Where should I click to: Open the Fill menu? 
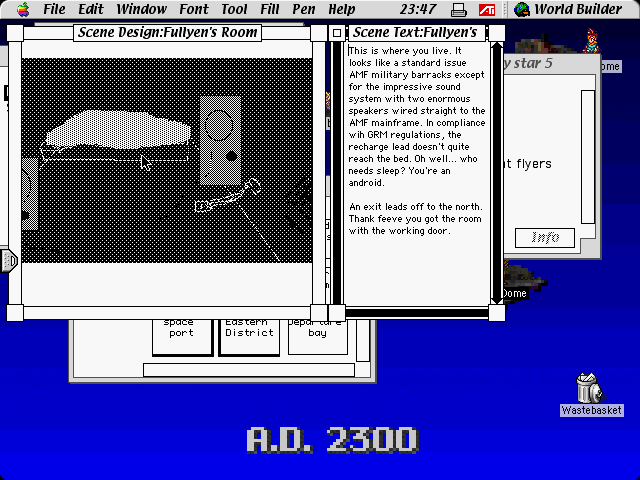tap(270, 9)
